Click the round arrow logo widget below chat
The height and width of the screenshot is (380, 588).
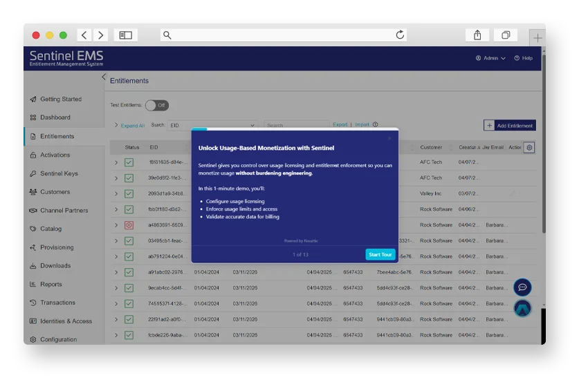pyautogui.click(x=522, y=309)
